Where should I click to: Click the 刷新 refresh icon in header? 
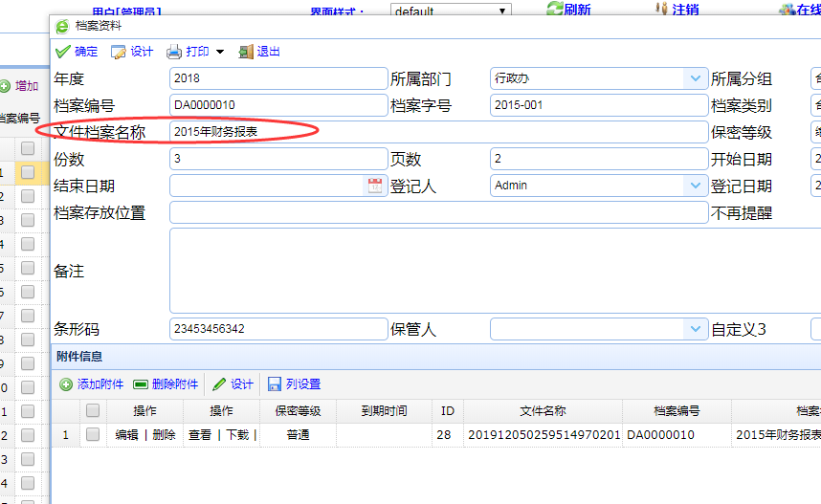555,9
